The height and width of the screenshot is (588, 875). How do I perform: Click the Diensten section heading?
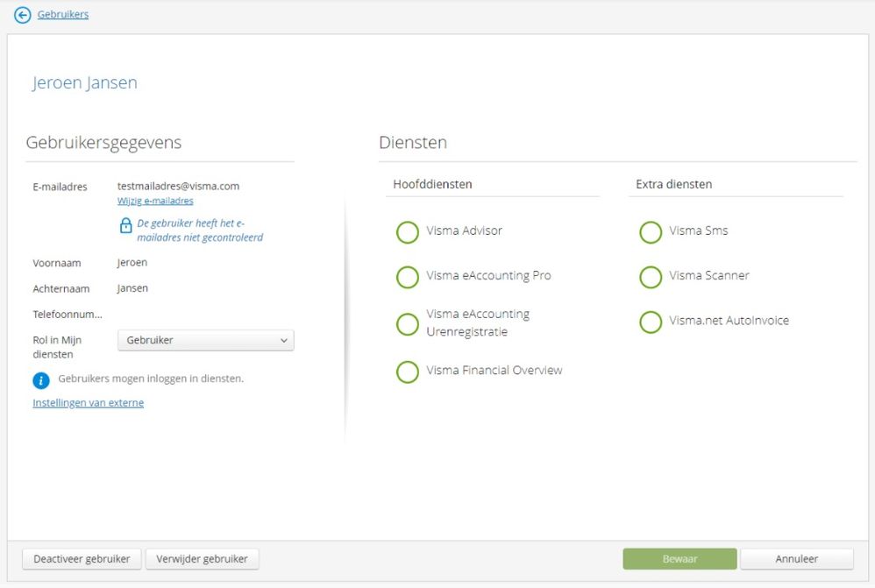coord(413,143)
